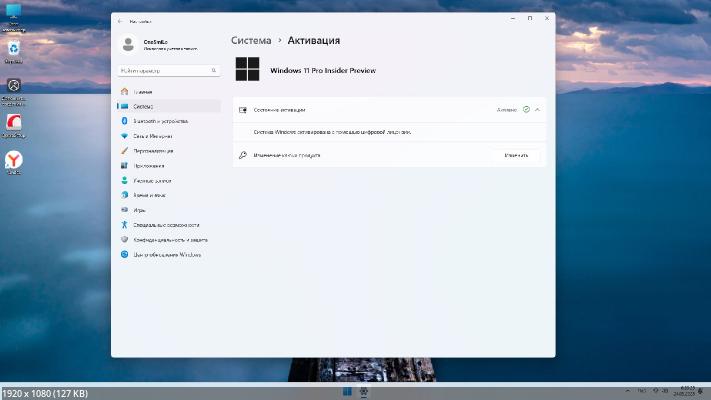Click the Windows 11 Pro Insider Preview title
This screenshot has height=400, width=711.
point(323,71)
